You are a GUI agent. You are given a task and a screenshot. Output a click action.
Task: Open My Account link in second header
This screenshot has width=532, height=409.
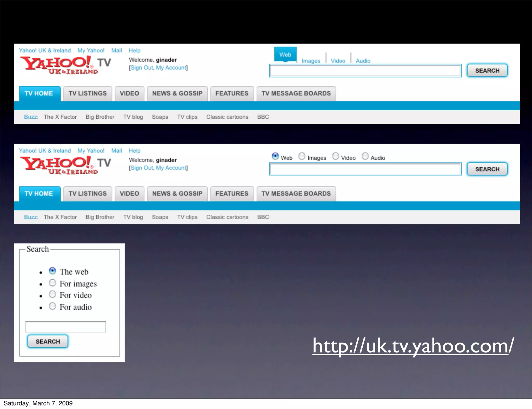(171, 168)
